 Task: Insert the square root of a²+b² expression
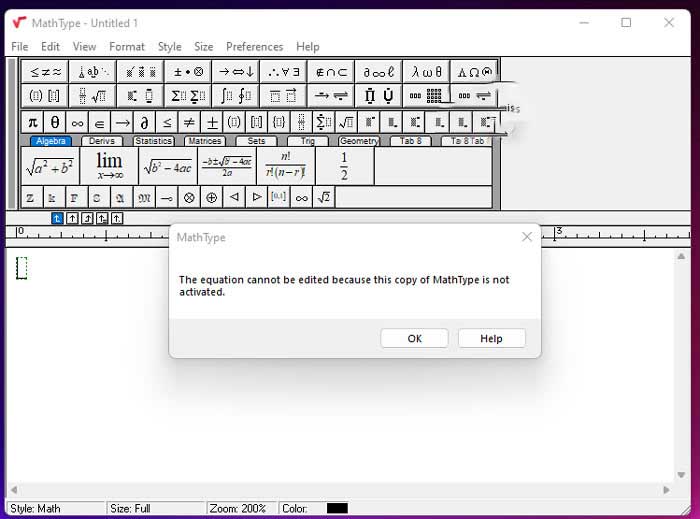[50, 166]
